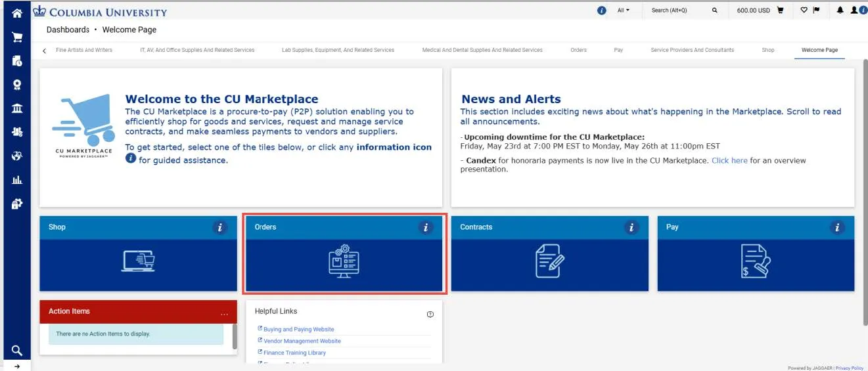Click the information icon on Orders tile

[426, 227]
